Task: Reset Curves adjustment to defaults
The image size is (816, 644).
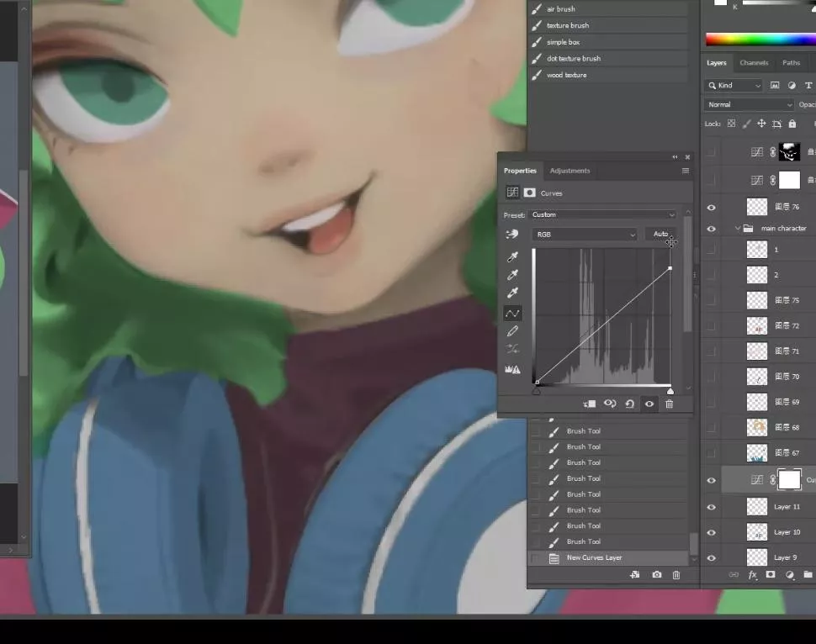Action: click(629, 404)
